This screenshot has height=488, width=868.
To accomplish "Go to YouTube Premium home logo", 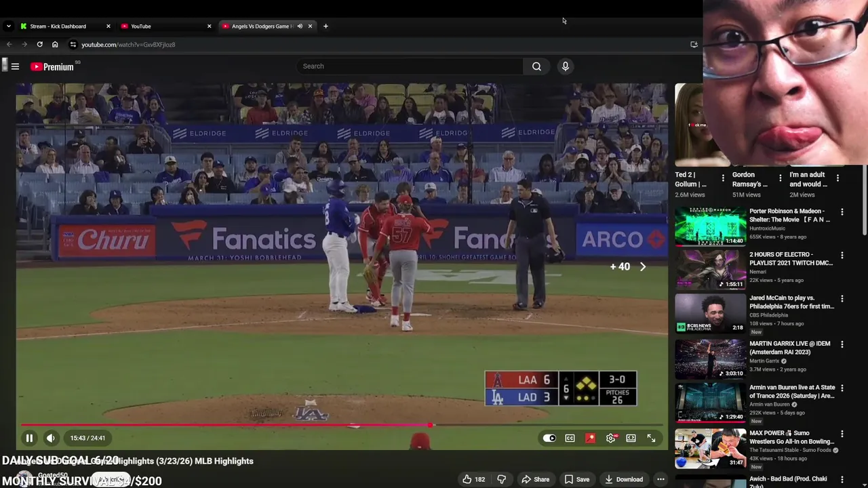I will 52,66.
